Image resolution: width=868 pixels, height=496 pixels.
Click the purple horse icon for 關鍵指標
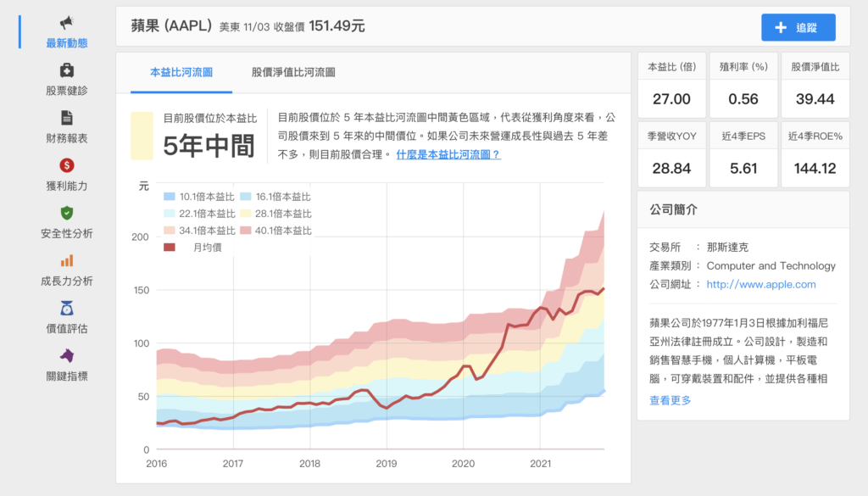pyautogui.click(x=66, y=356)
